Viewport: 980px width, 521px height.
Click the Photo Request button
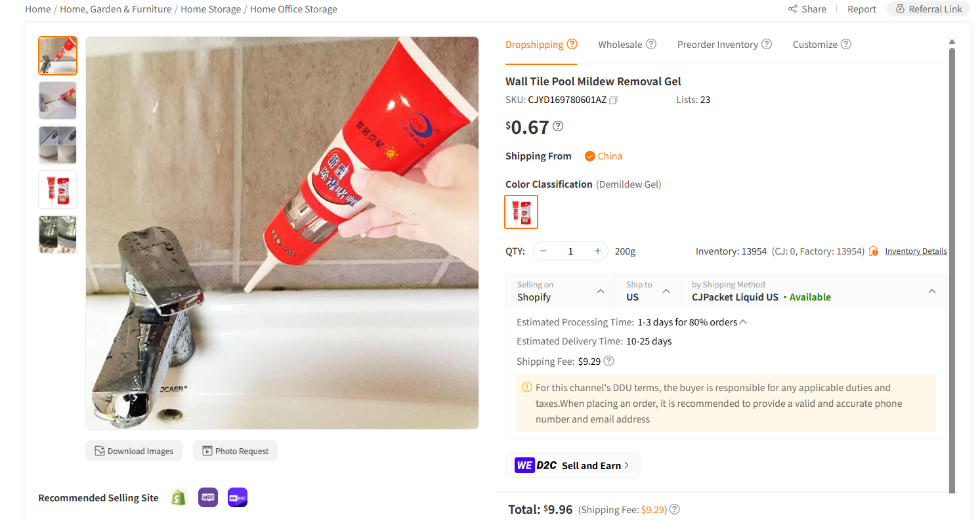pos(235,451)
